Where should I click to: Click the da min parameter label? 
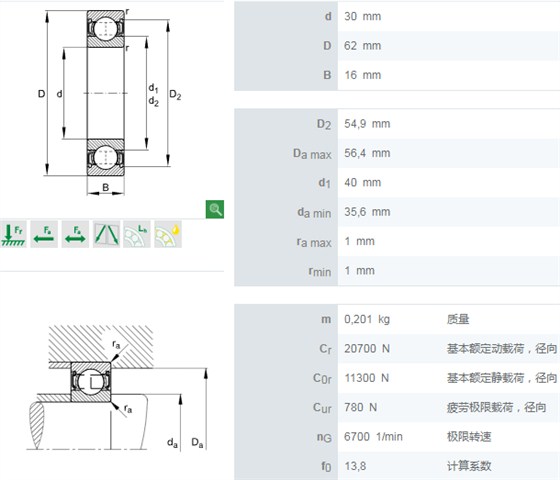click(x=314, y=212)
